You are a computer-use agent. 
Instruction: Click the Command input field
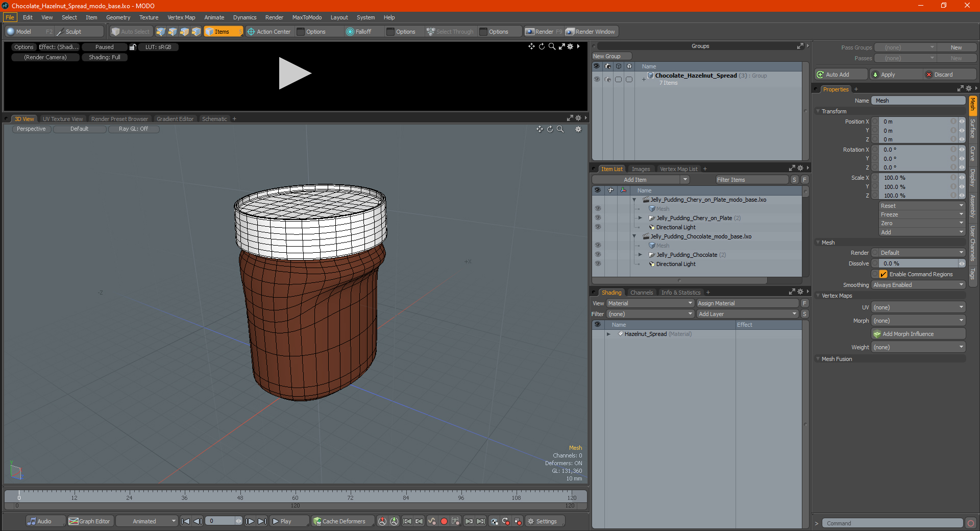click(x=892, y=523)
